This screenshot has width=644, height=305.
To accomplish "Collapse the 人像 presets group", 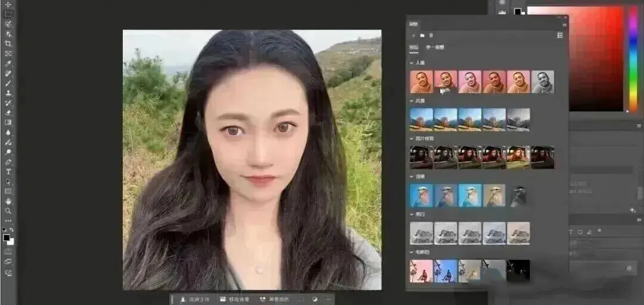I will pyautogui.click(x=411, y=63).
